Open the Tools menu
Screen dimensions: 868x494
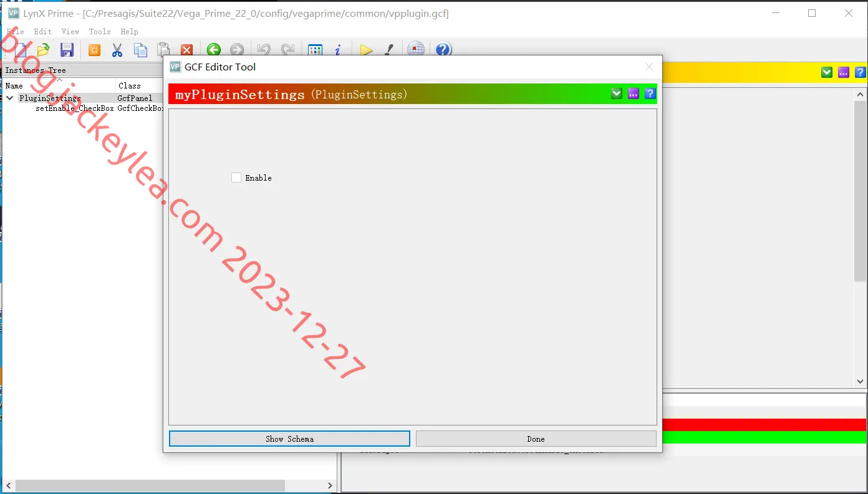click(100, 31)
